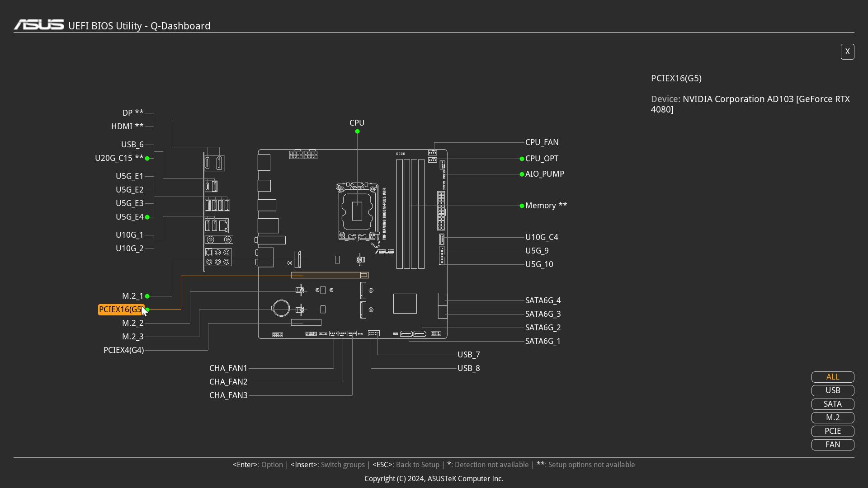This screenshot has width=868, height=488.
Task: Show all connectors with the ALL filter
Action: 833,377
